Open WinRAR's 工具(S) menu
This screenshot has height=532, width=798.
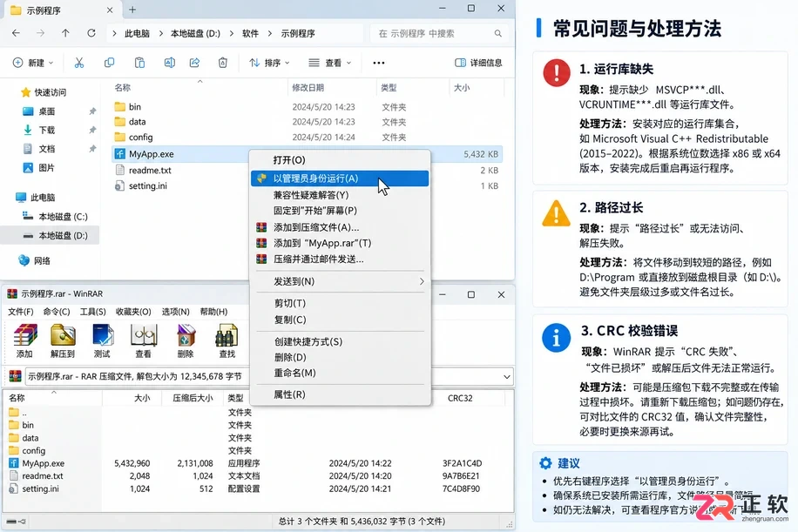92,312
